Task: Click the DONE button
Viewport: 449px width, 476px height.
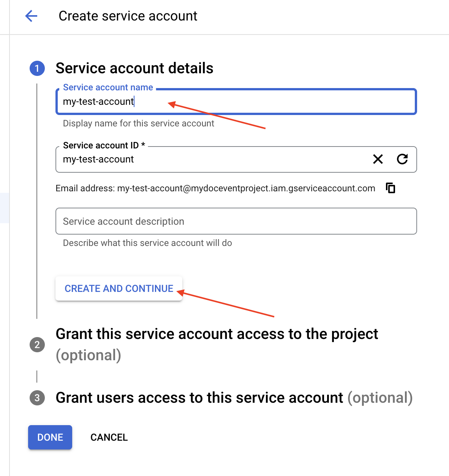Action: tap(50, 437)
